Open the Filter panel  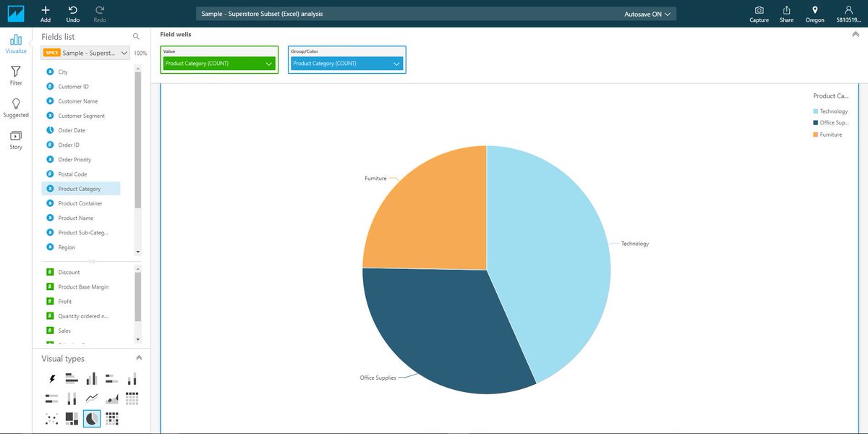15,75
